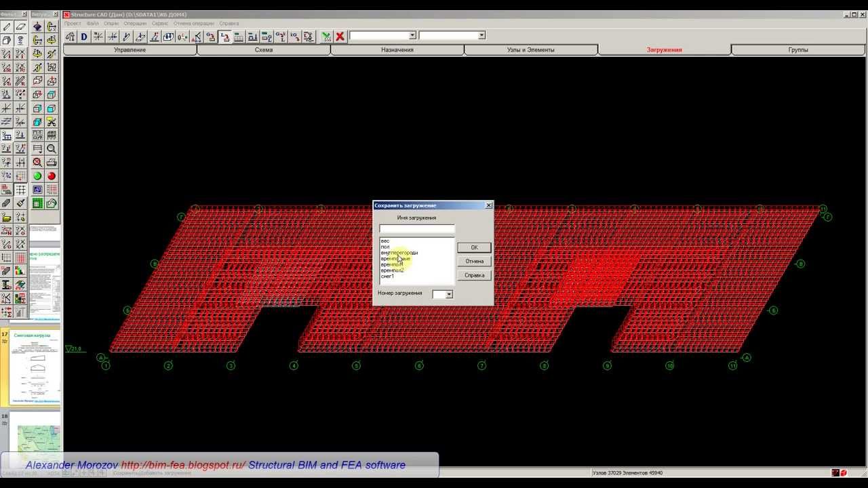Select the Загружения tab
This screenshot has height=488, width=868.
click(665, 49)
